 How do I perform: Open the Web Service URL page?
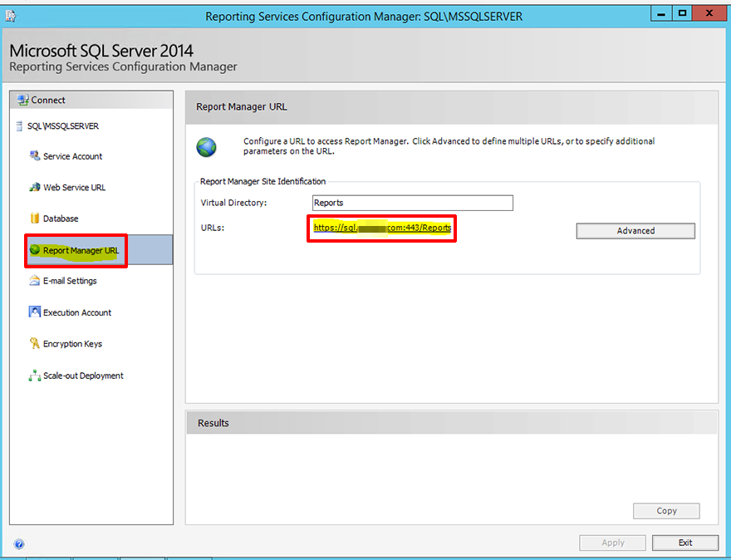coord(74,188)
